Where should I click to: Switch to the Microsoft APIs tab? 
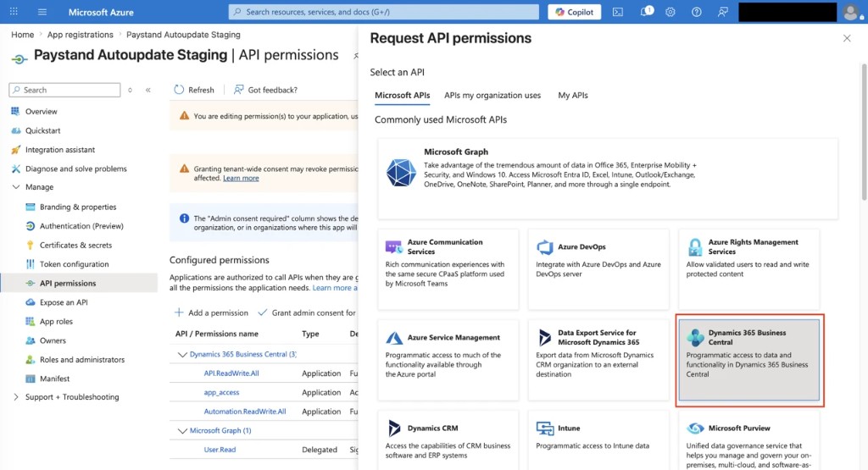point(403,95)
